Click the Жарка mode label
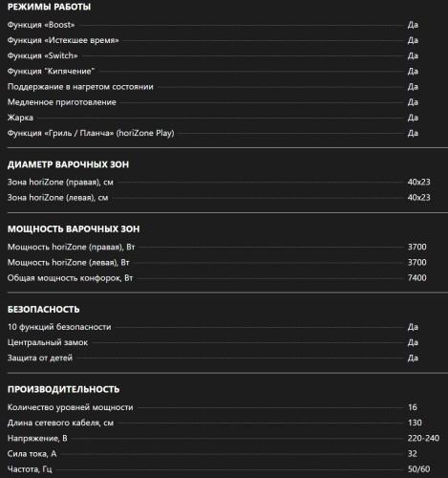The height and width of the screenshot is (478, 448). [20, 118]
